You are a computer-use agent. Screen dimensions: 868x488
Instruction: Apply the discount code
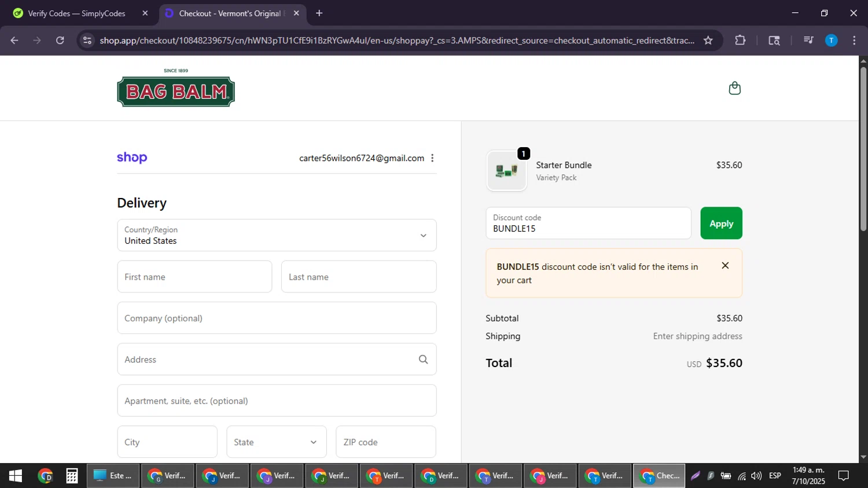click(x=721, y=223)
